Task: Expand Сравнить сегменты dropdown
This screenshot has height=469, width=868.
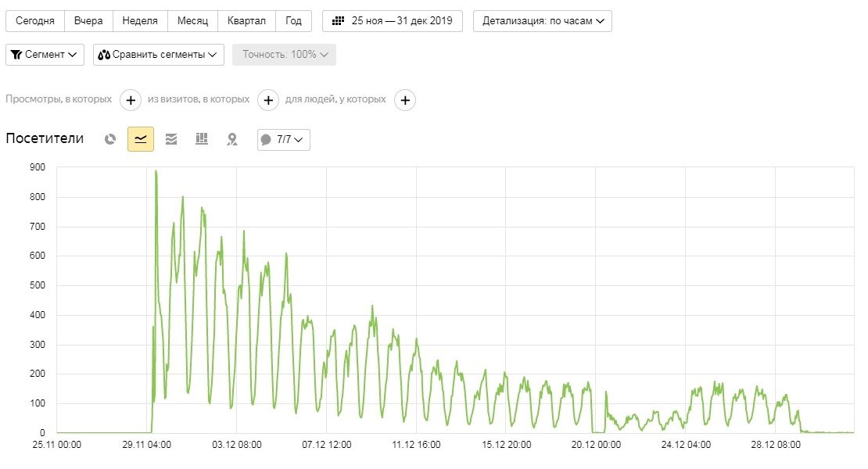Action: [x=158, y=55]
